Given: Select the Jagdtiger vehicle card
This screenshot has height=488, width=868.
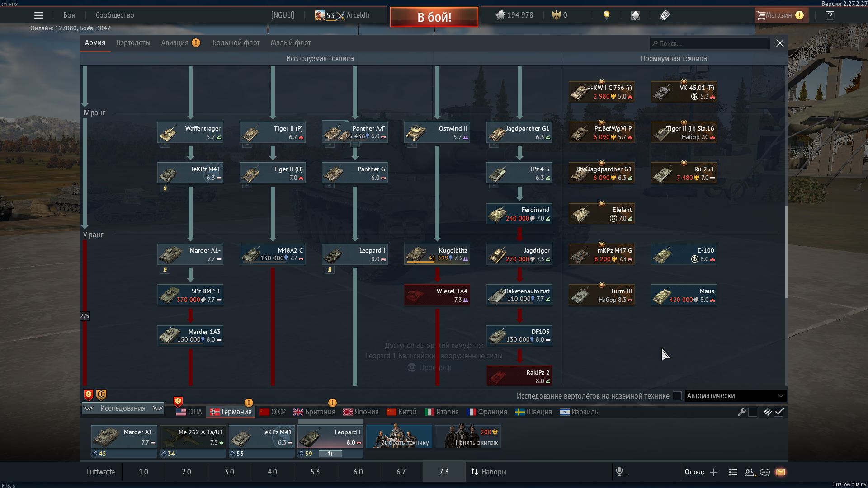Looking at the screenshot, I should click(519, 254).
